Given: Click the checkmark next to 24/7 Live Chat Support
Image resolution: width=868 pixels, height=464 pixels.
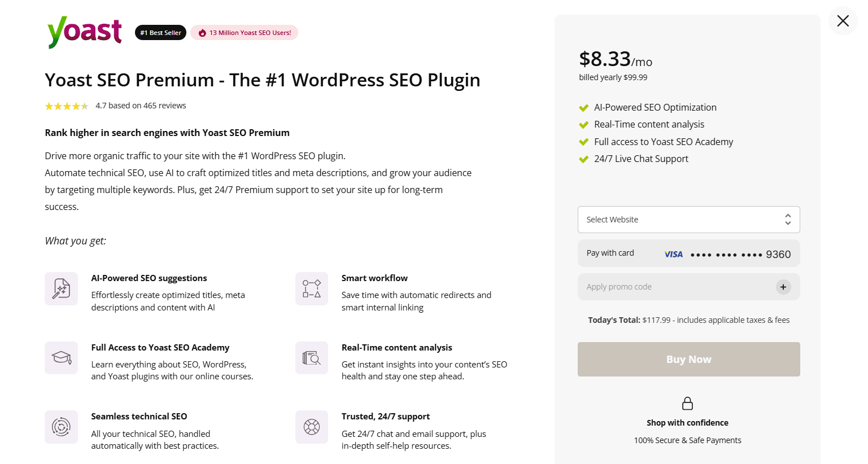Looking at the screenshot, I should (583, 159).
